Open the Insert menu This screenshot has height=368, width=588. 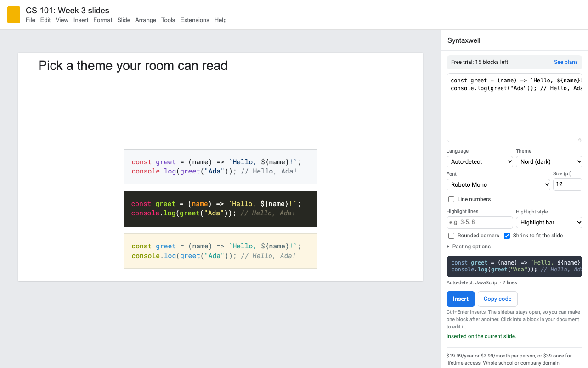tap(81, 20)
